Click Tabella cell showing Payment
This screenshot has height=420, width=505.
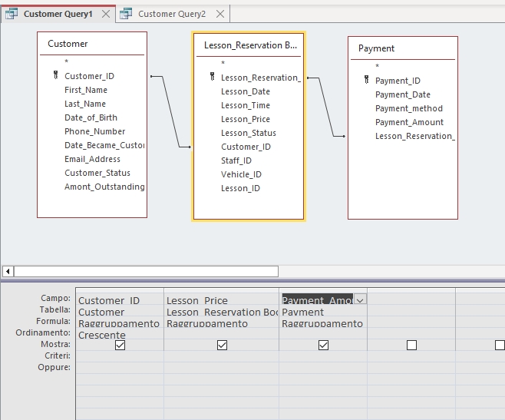323,312
